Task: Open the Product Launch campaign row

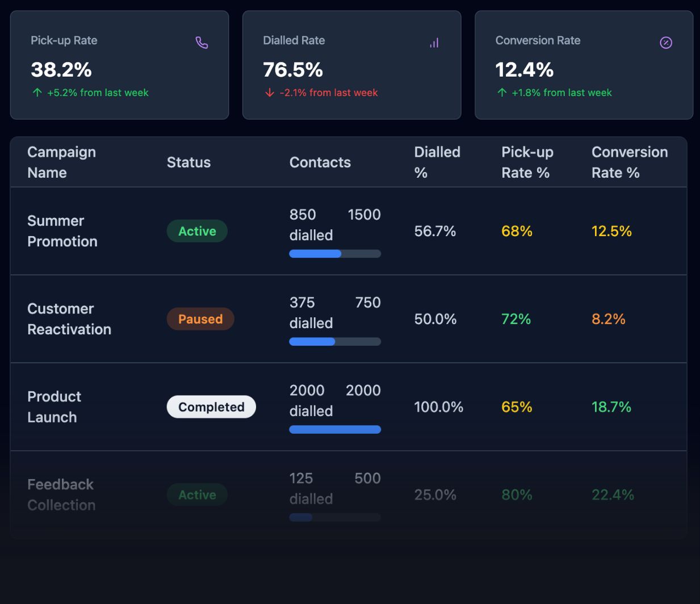Action: tap(55, 407)
